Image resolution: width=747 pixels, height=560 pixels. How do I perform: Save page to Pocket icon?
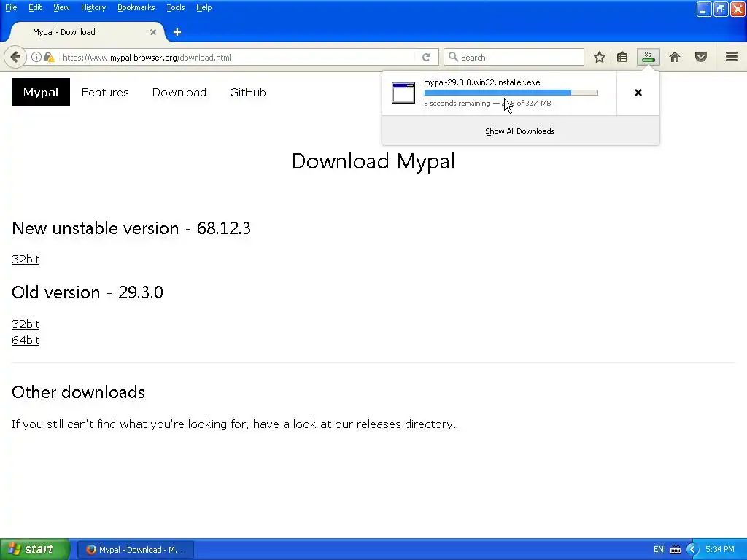click(x=701, y=57)
